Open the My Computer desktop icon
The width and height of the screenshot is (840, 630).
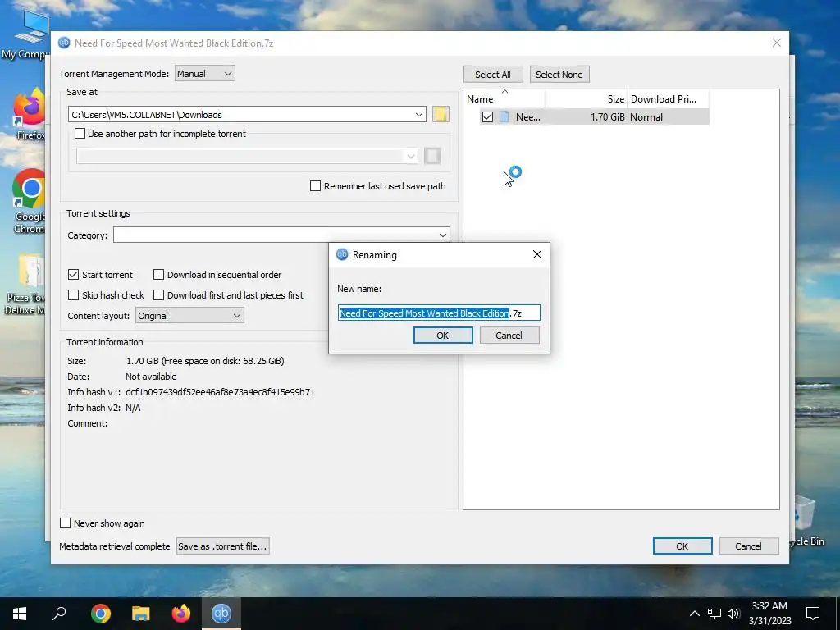tap(25, 34)
